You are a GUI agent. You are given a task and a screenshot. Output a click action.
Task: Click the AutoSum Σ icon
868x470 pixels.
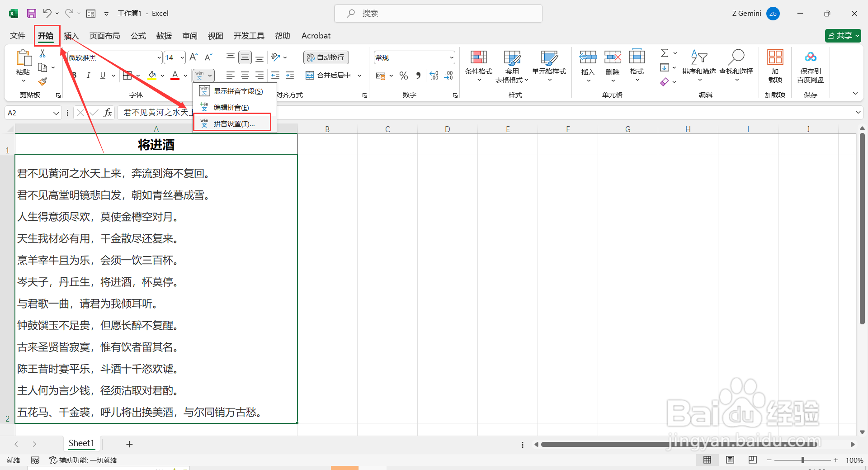point(665,53)
